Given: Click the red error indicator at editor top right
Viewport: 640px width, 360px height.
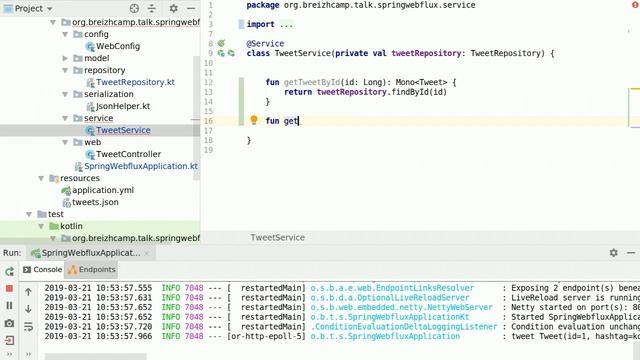Looking at the screenshot, I should tap(636, 4).
